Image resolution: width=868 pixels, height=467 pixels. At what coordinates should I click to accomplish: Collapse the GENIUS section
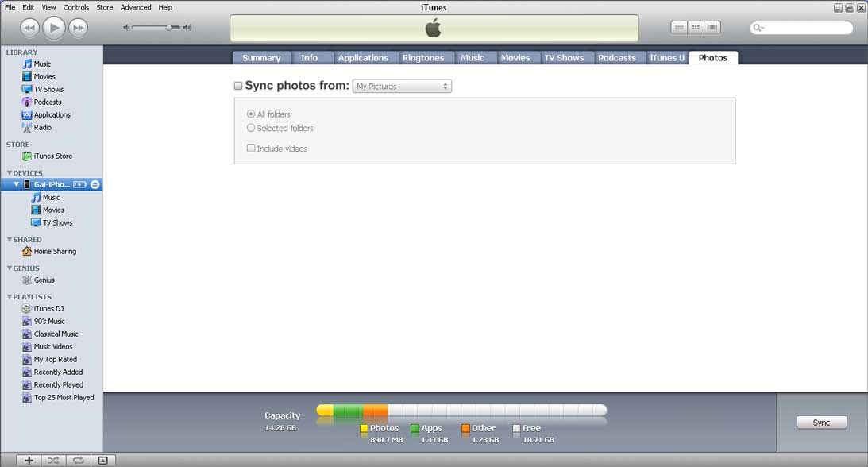[x=9, y=268]
